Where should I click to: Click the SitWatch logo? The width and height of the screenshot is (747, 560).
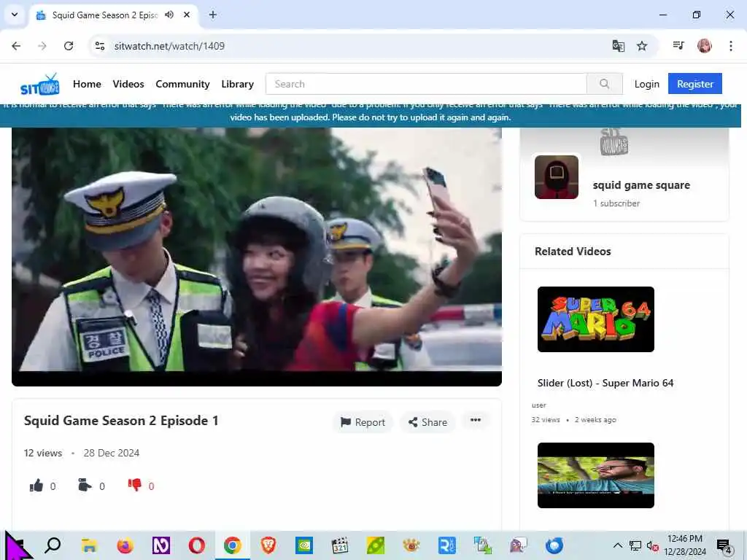coord(40,85)
